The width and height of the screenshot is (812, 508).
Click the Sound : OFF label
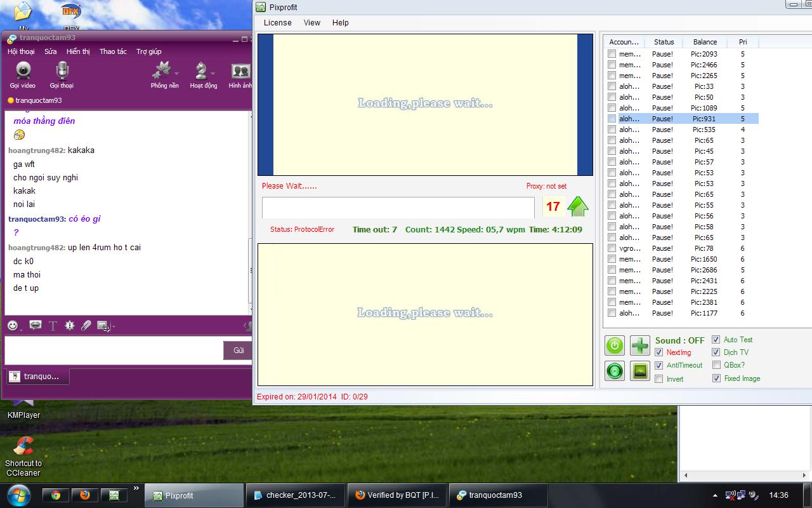click(679, 340)
